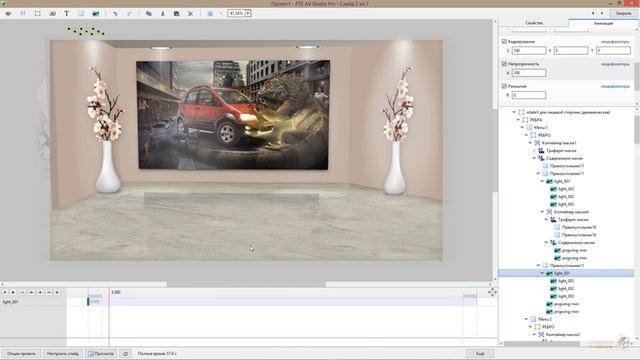Open the zoom percentage dropdown arrow
This screenshot has width=640, height=360.
coord(248,13)
